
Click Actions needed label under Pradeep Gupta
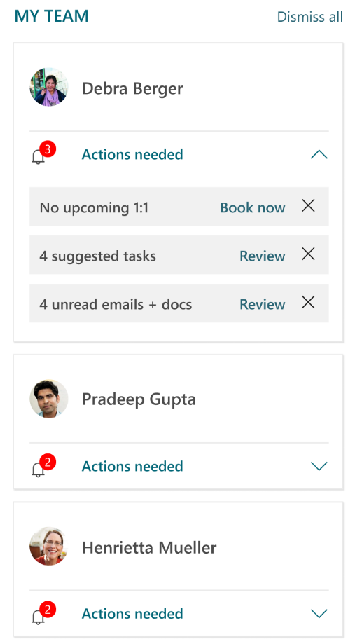pyautogui.click(x=132, y=466)
